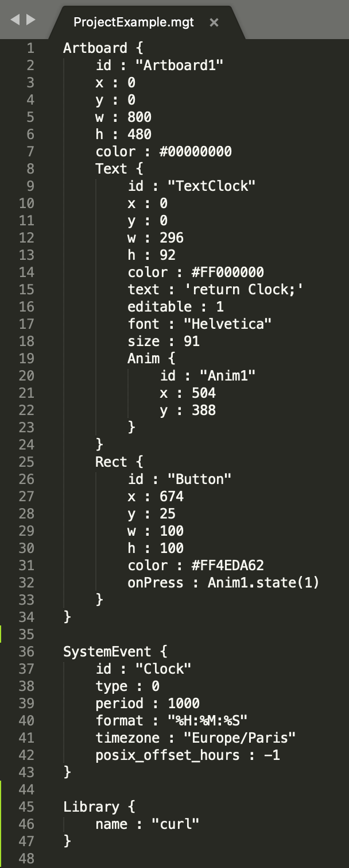349x868 pixels.
Task: Click line number 8 beside Text block
Action: point(30,169)
